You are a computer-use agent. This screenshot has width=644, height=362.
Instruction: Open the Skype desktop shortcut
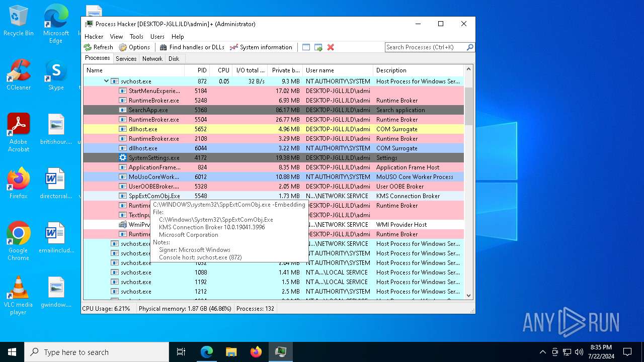[x=56, y=75]
